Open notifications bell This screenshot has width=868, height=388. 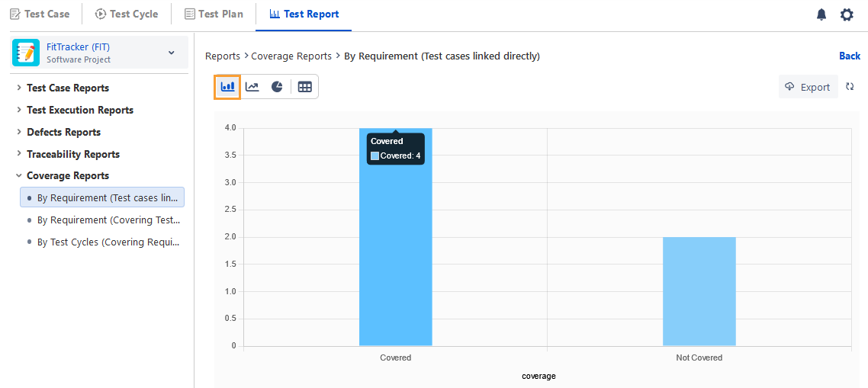click(821, 15)
